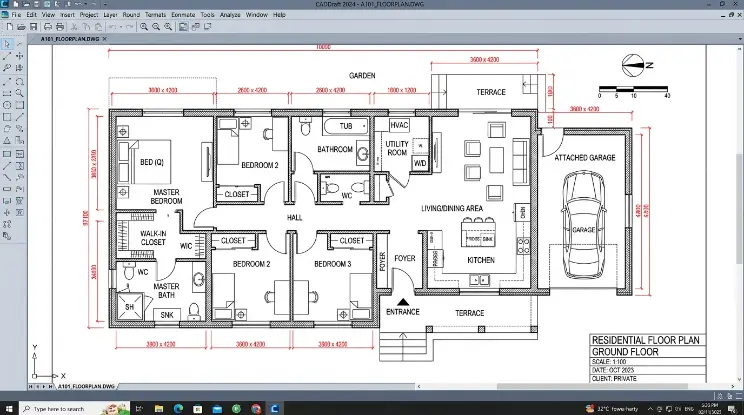This screenshot has width=744, height=415.
Task: Select the square rectangle tool in palette
Action: pos(7,117)
